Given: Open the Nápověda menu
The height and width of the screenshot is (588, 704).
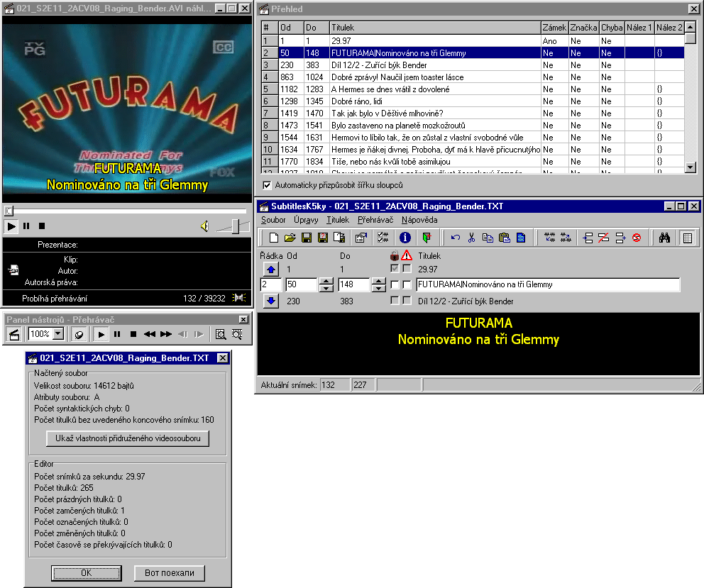Looking at the screenshot, I should [419, 219].
